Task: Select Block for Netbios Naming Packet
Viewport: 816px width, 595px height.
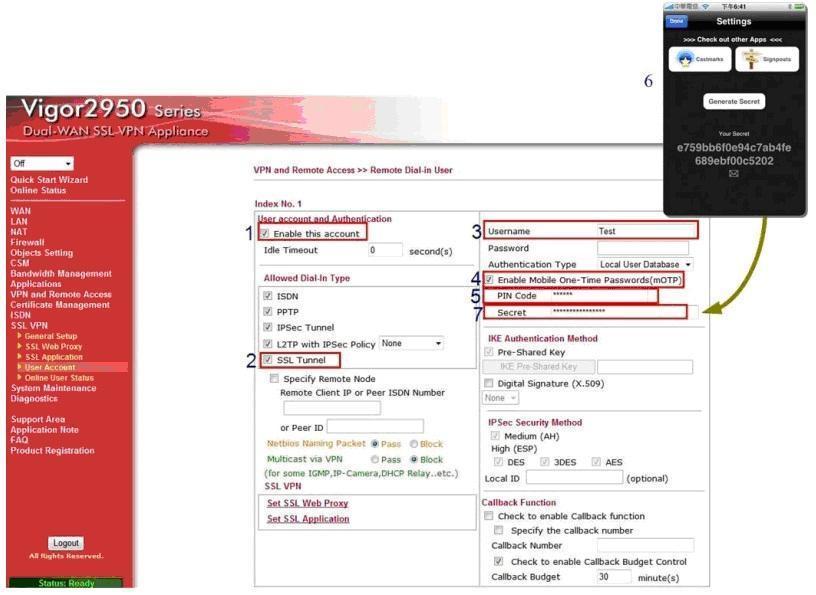Action: [414, 444]
